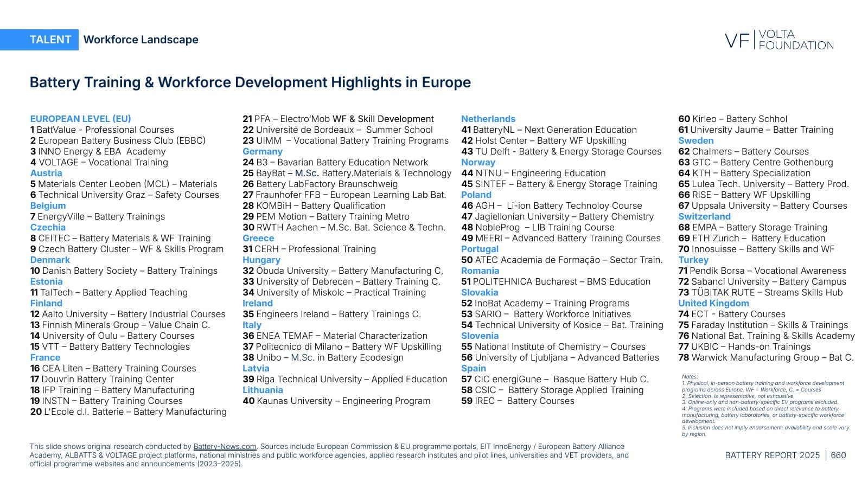The height and width of the screenshot is (488, 868).
Task: Click entry 37 Politecnico di Milano
Action: [x=342, y=346]
